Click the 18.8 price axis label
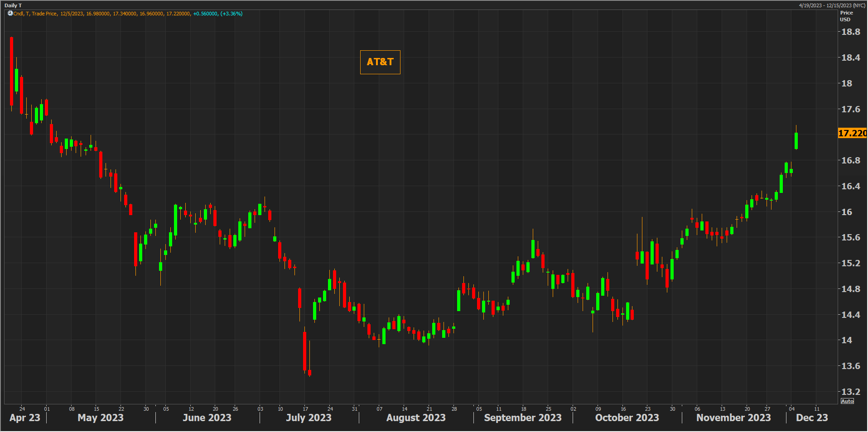 pos(850,32)
